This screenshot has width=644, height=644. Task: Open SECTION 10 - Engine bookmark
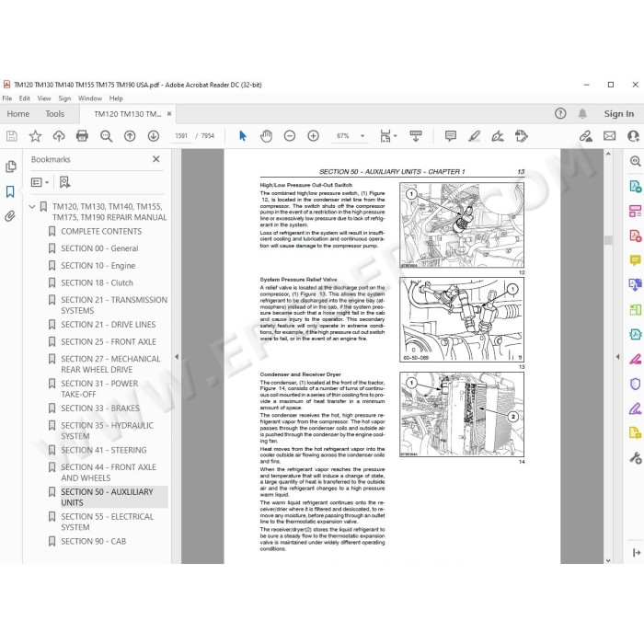point(98,266)
